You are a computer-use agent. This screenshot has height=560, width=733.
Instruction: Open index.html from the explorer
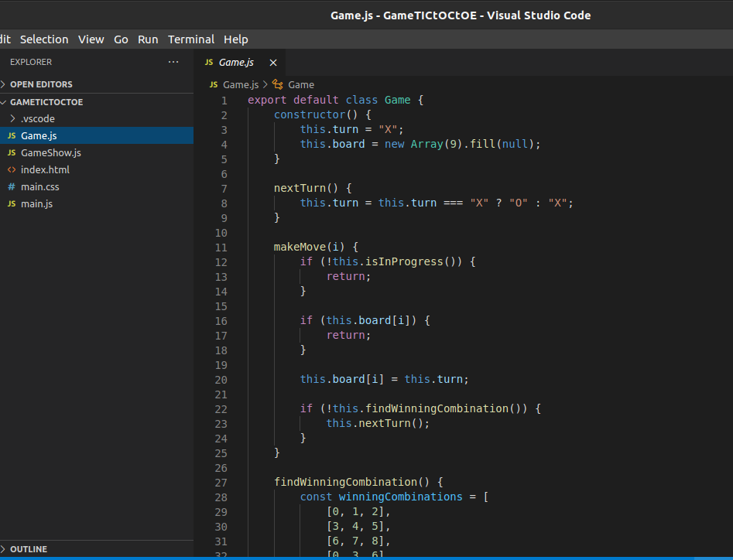(x=96, y=169)
